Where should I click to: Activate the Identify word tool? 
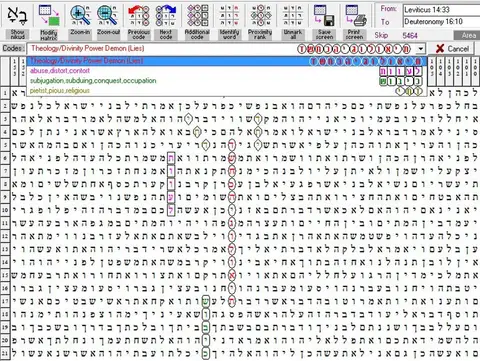[229, 16]
